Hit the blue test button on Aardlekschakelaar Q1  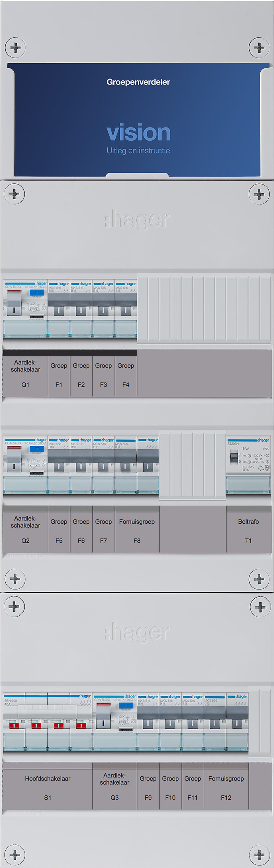(x=37, y=293)
